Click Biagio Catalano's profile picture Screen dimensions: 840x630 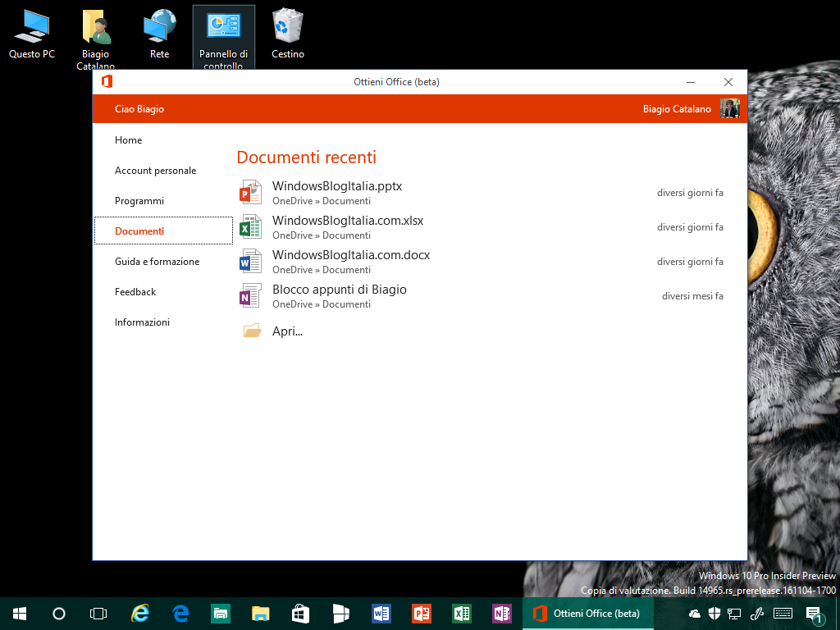[x=729, y=109]
